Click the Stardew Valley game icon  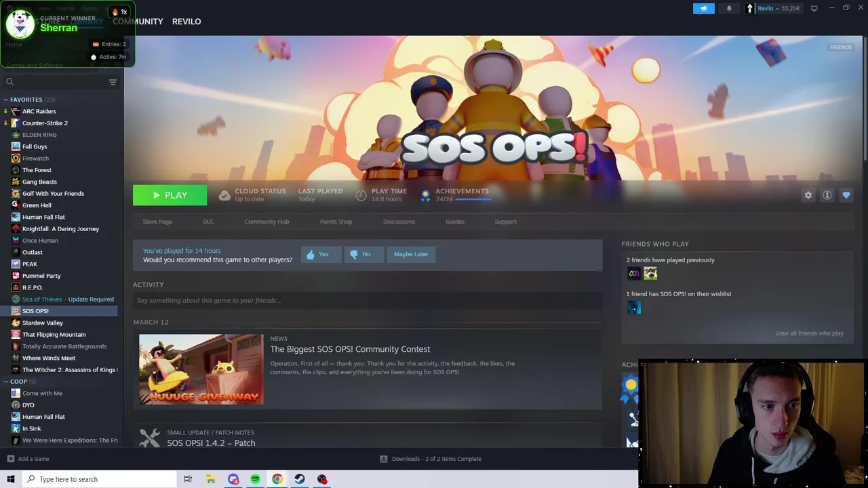[16, 323]
